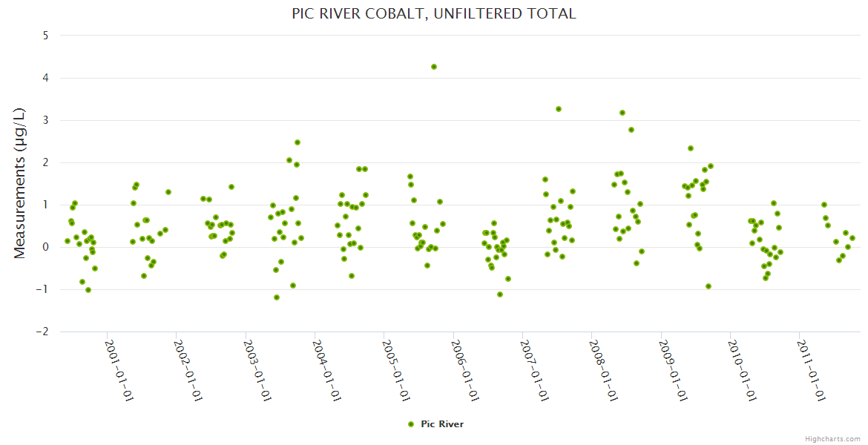Click the green Pic River legend marker

[411, 424]
